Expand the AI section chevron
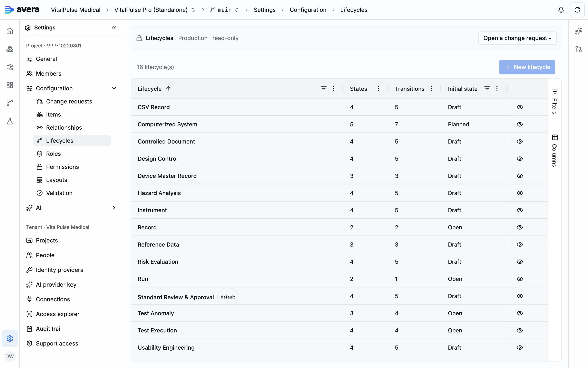The width and height of the screenshot is (588, 368). 114,208
